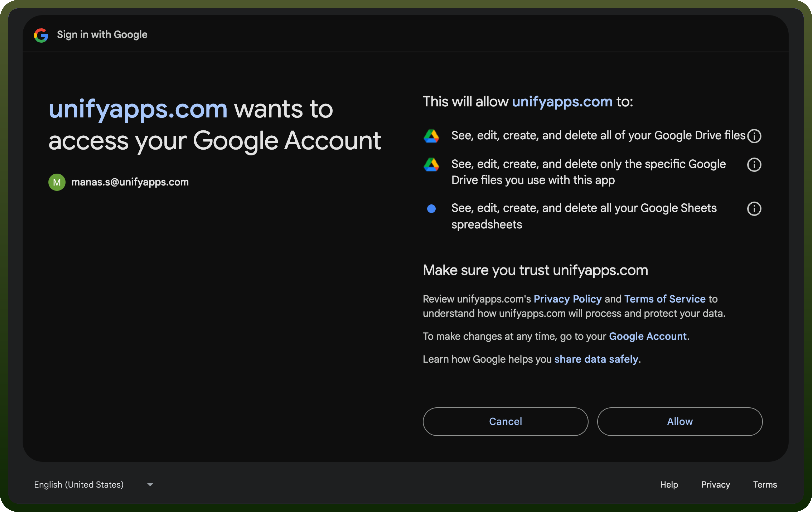Click Drive icon beside all Drive files permission
Image resolution: width=812 pixels, height=512 pixels.
pos(431,136)
